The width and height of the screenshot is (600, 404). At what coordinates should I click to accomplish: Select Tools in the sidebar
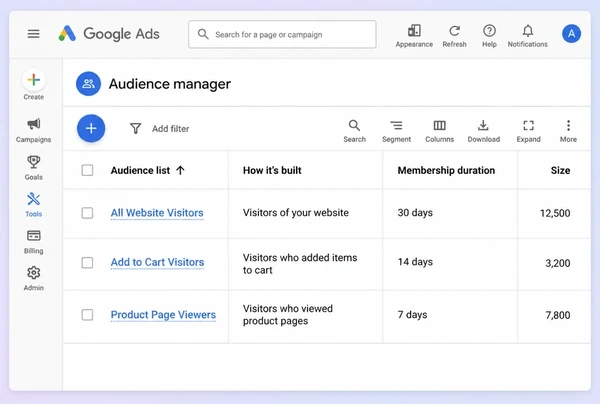tap(34, 205)
